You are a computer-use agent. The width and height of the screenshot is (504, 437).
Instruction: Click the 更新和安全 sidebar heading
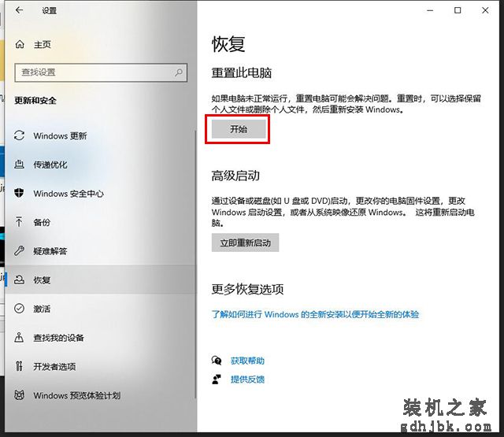click(35, 101)
